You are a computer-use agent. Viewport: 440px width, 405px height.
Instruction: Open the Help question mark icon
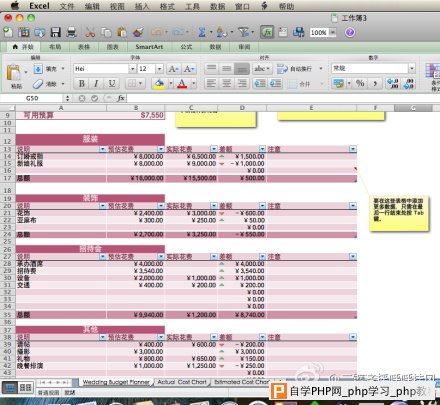pyautogui.click(x=350, y=32)
